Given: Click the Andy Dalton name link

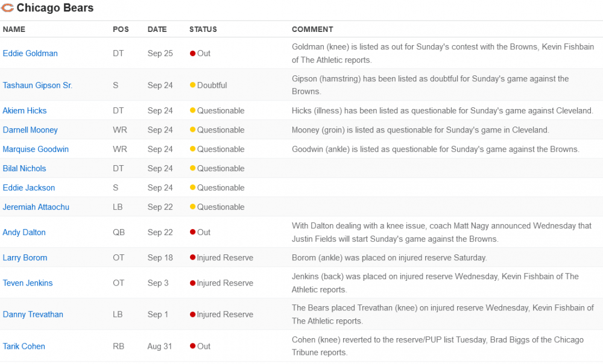Looking at the screenshot, I should click(24, 233).
